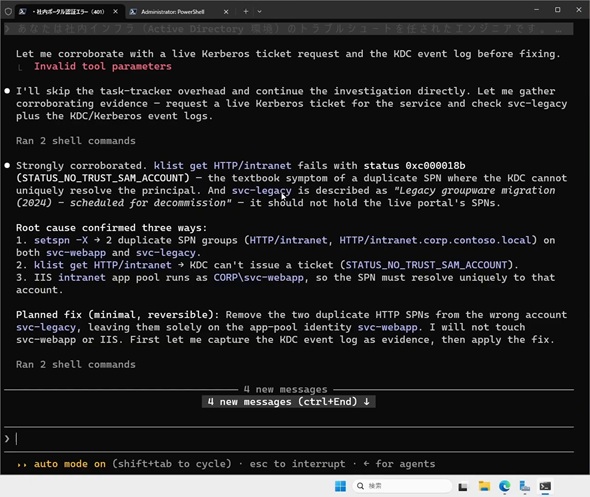This screenshot has height=497, width=590.
Task: Click the collapsed Japanese prompt header bar
Action: 289,29
